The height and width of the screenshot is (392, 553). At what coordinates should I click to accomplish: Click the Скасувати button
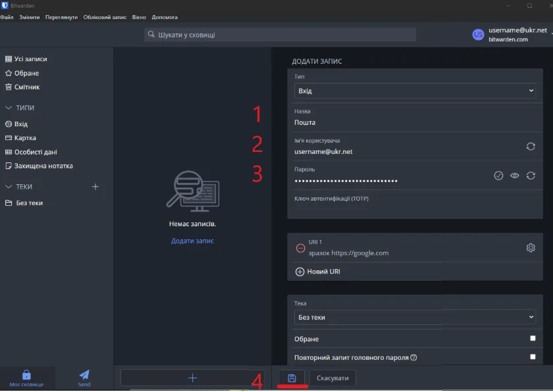tap(332, 378)
